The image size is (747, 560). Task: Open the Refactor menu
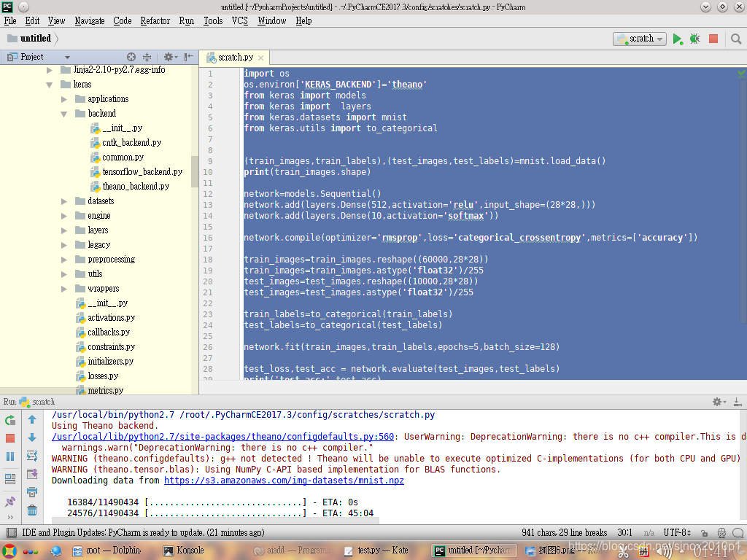(155, 21)
